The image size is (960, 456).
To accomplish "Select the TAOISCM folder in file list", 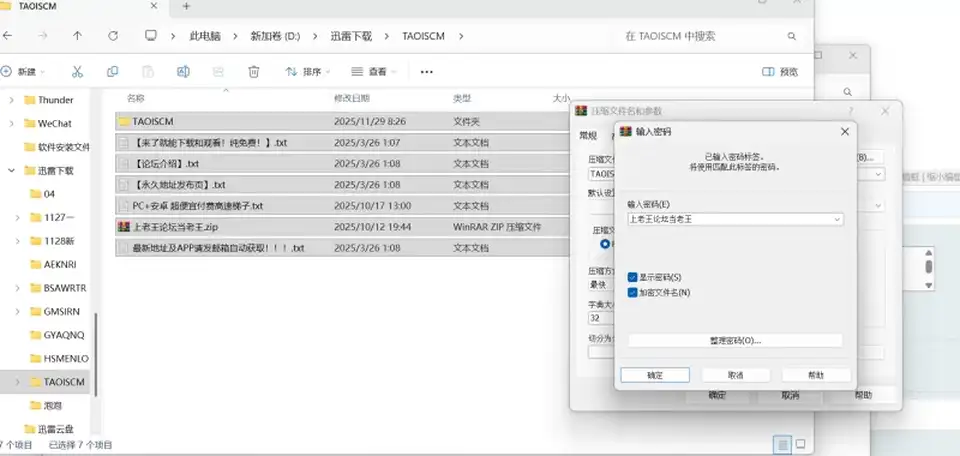I will point(343,122).
